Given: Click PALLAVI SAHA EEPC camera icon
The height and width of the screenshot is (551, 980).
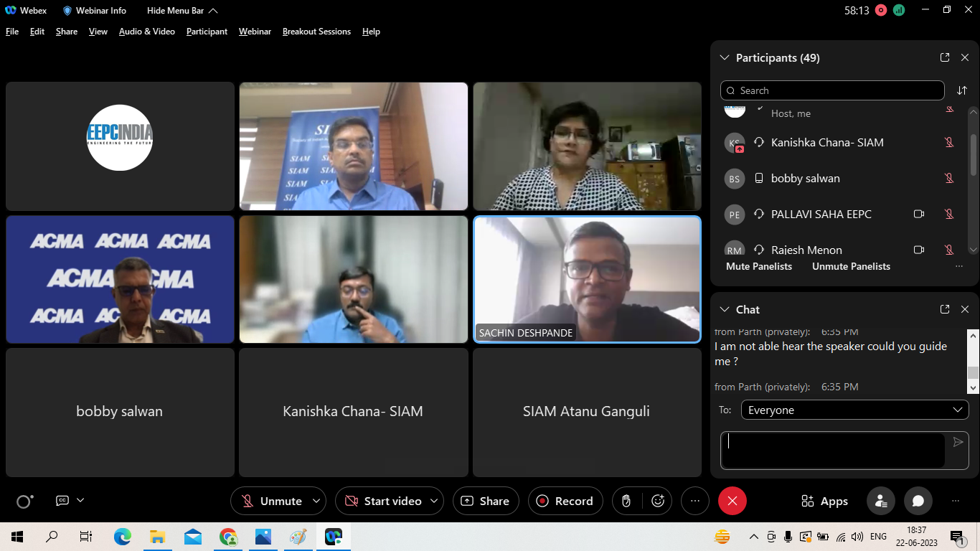Looking at the screenshot, I should pyautogui.click(x=918, y=214).
